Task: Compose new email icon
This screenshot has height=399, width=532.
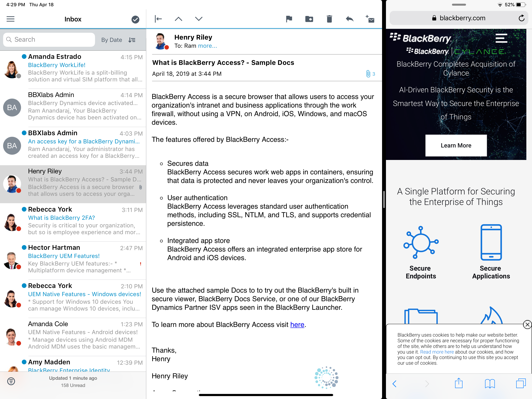Action: (370, 19)
